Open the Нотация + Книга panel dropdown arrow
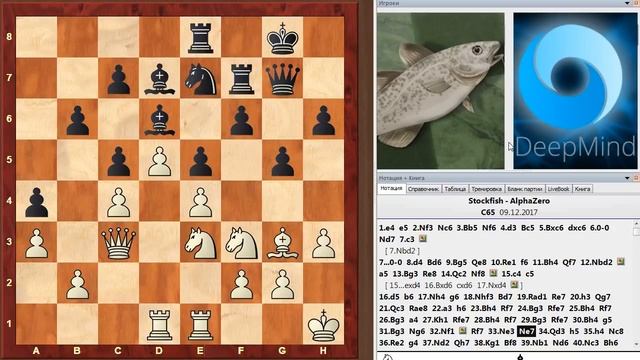Screen dimensions: 640x360 [x=627, y=178]
